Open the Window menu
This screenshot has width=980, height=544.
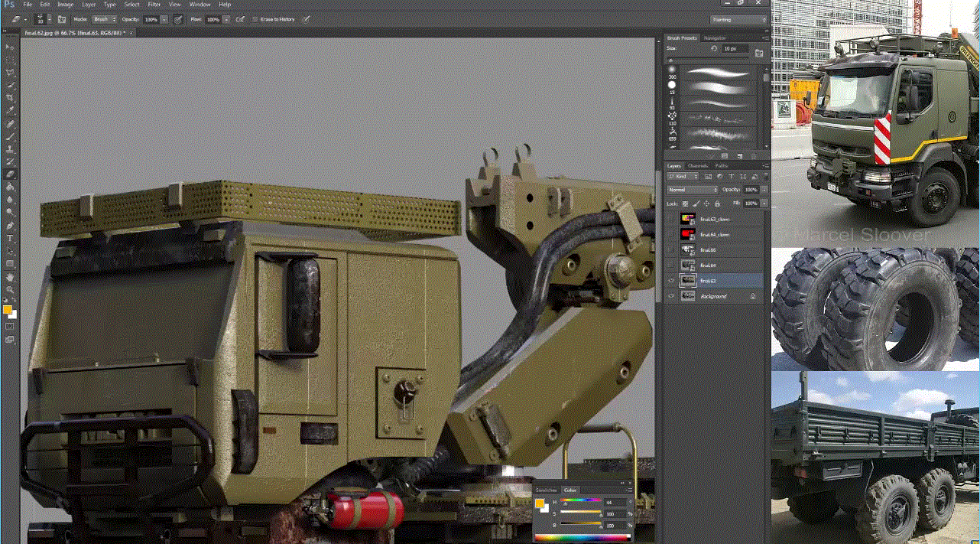click(x=200, y=5)
